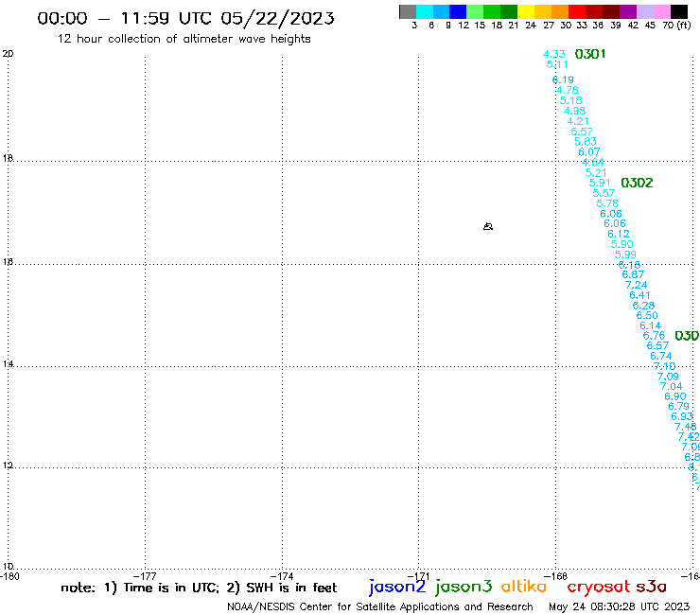Viewport: 700px width, 615px height.
Task: Click the wave height value 4.78
Action: (567, 90)
